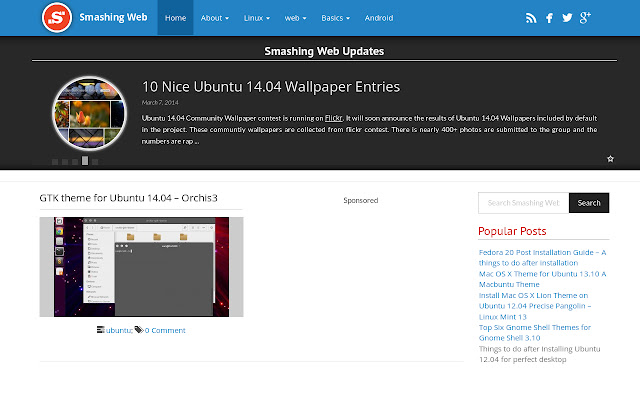Open the ubuntu category link
Viewport: 640px width, 400px height.
[x=119, y=330]
